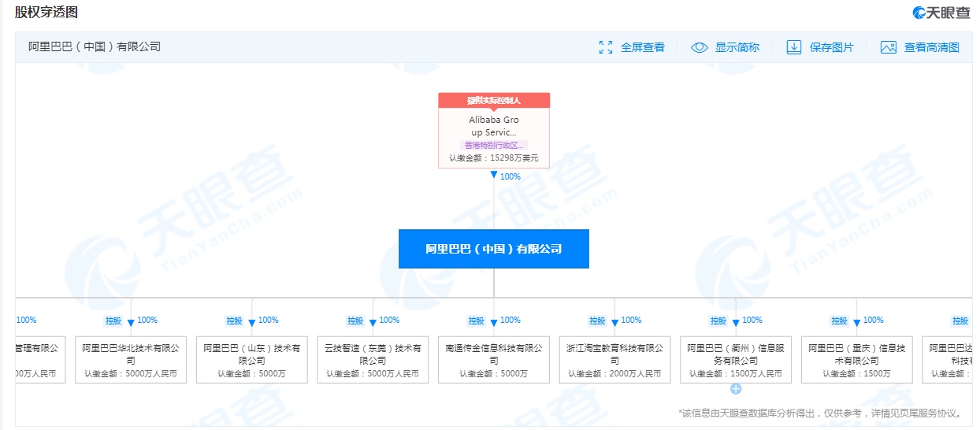Click 认缴金额：15298万美元 text

(494, 158)
